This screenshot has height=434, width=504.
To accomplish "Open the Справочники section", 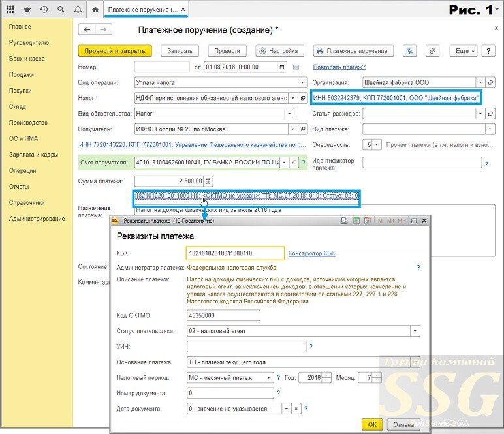I will pyautogui.click(x=27, y=202).
